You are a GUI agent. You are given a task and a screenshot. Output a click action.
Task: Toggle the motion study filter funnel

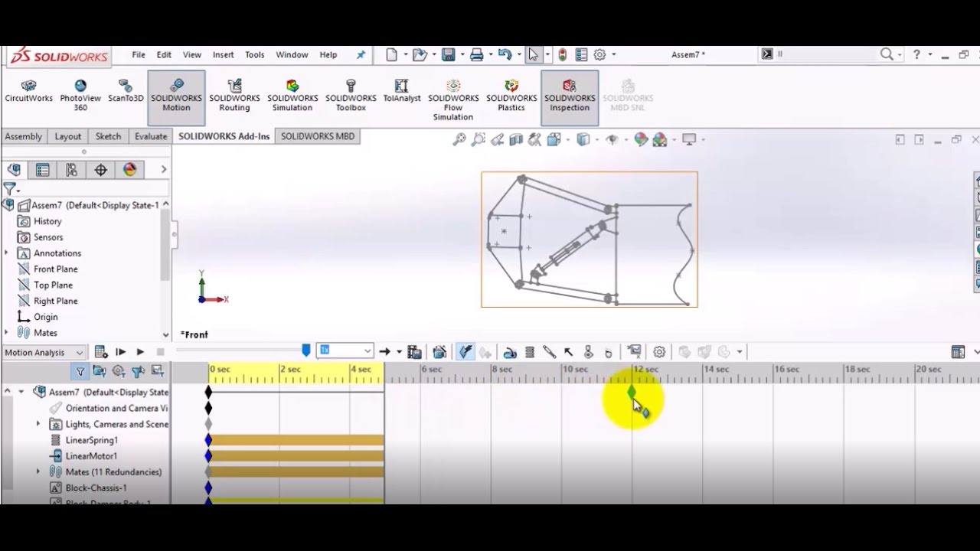tap(80, 371)
